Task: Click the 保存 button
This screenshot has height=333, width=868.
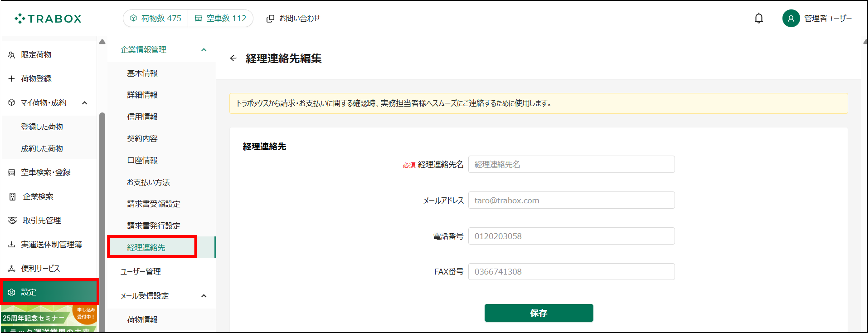Action: click(x=538, y=313)
